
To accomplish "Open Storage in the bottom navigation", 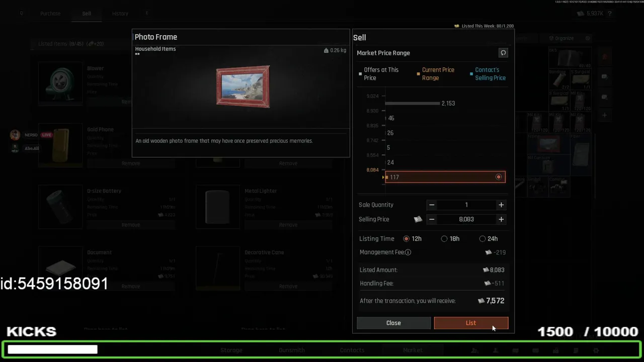I will pos(231,350).
